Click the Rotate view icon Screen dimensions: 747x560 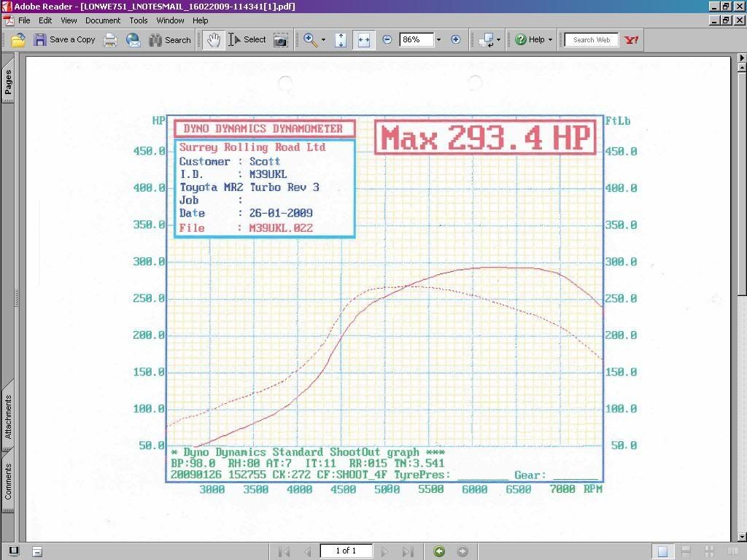487,40
